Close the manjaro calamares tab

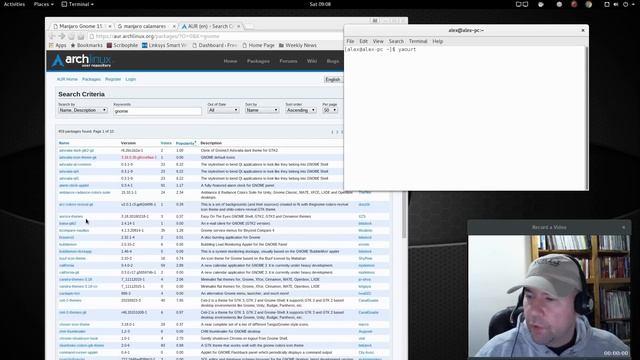pos(174,26)
